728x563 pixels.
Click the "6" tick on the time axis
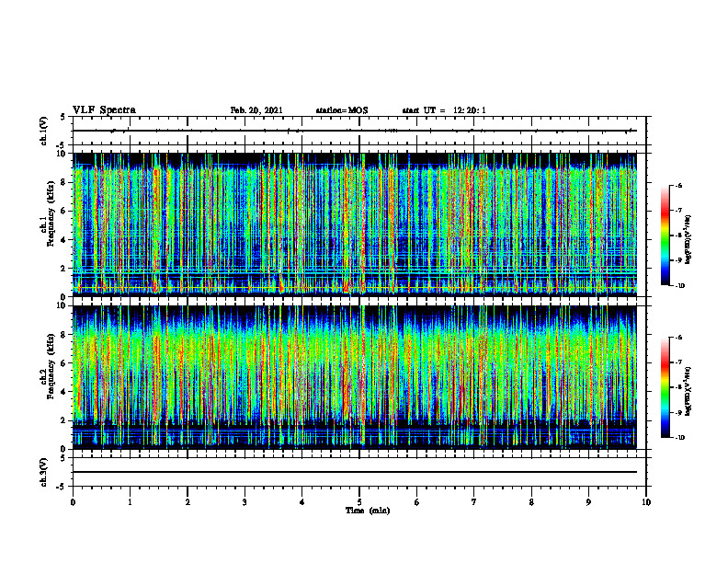(x=417, y=502)
